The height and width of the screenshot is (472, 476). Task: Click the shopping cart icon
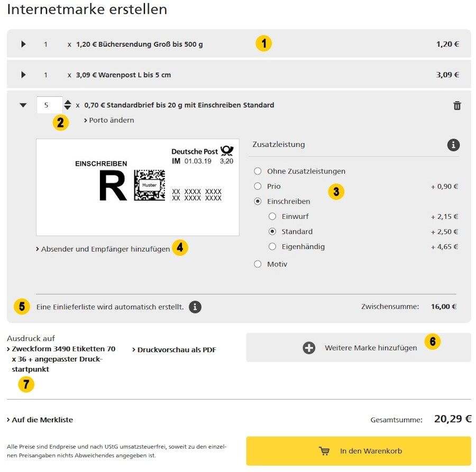(x=324, y=451)
